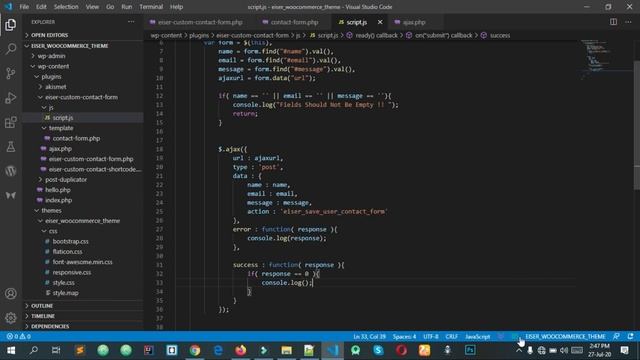This screenshot has width=640, height=360.
Task: Open the File menu
Action: [24, 7]
